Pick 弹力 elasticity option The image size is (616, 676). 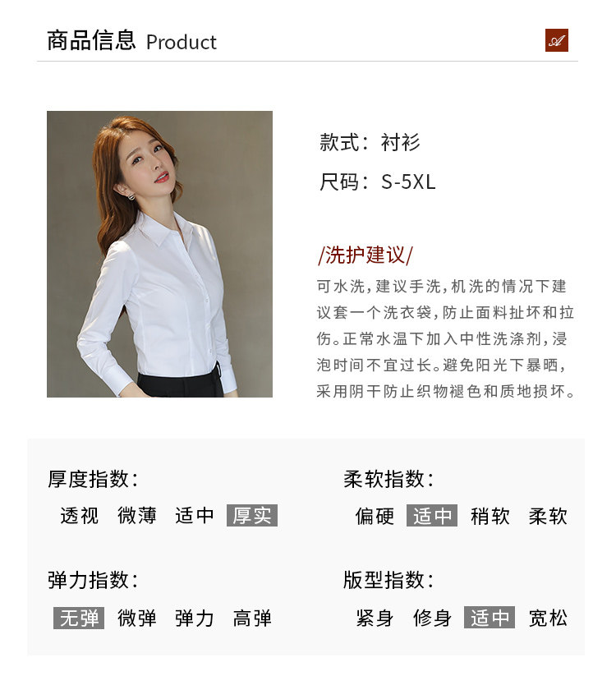pyautogui.click(x=195, y=618)
